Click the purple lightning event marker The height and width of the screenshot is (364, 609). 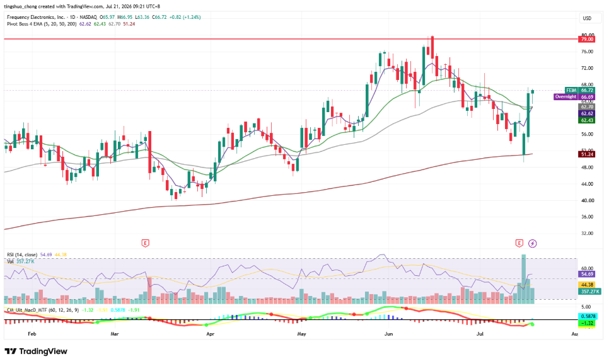click(533, 243)
